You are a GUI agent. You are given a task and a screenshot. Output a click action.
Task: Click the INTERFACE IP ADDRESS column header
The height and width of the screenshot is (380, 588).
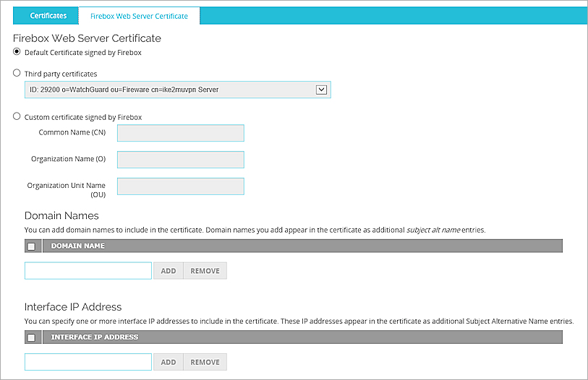pyautogui.click(x=94, y=337)
